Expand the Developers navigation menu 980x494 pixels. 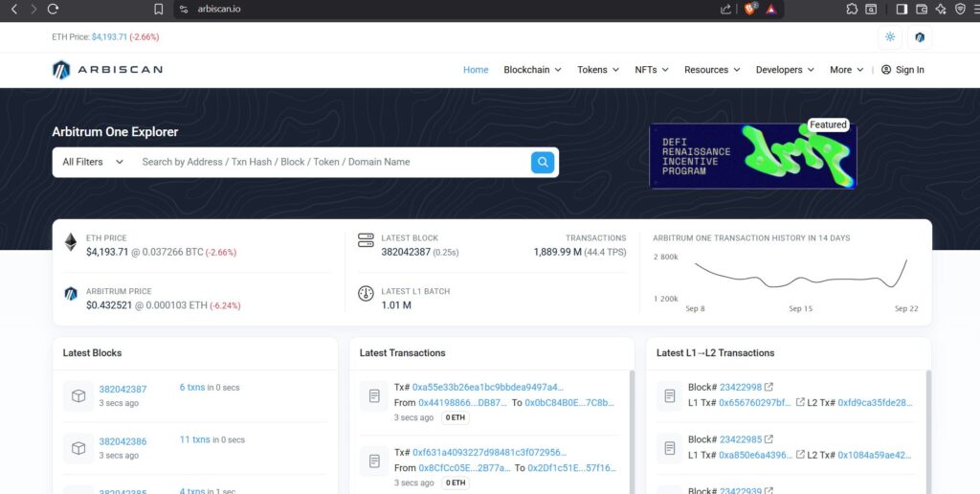click(x=785, y=70)
